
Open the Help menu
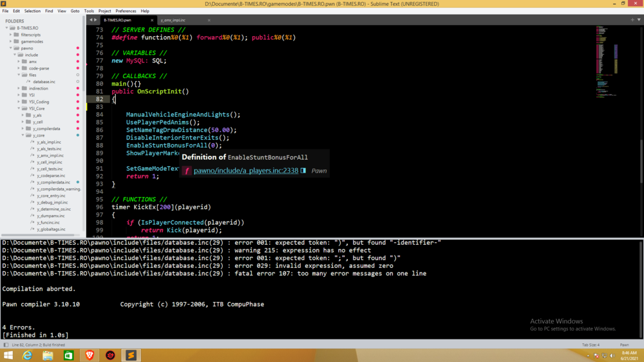[145, 11]
